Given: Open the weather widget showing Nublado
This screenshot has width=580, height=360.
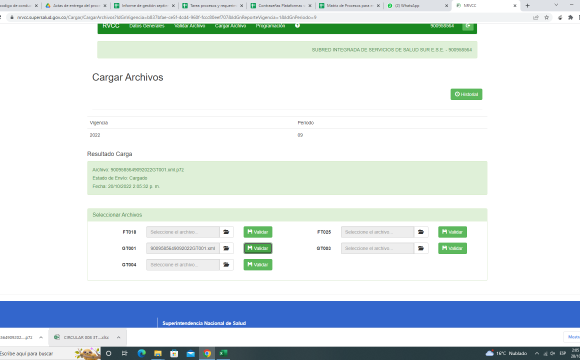Looking at the screenshot, I should 506,353.
